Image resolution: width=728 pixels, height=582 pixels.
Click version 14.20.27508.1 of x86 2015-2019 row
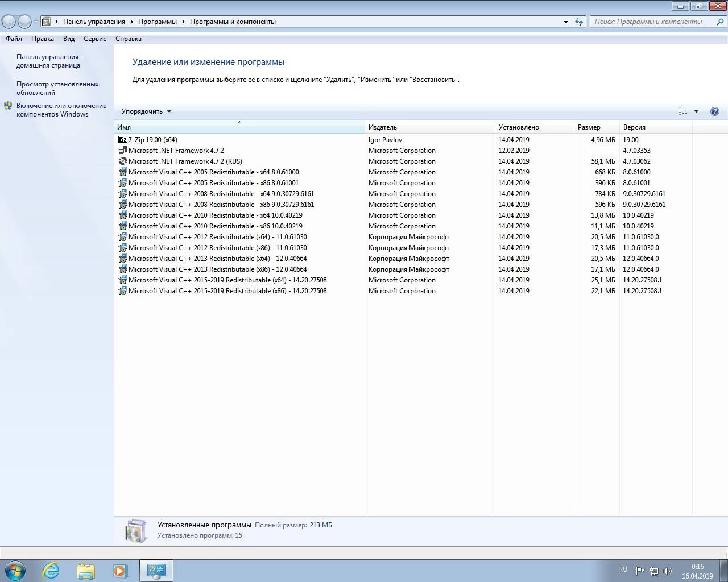[642, 290]
